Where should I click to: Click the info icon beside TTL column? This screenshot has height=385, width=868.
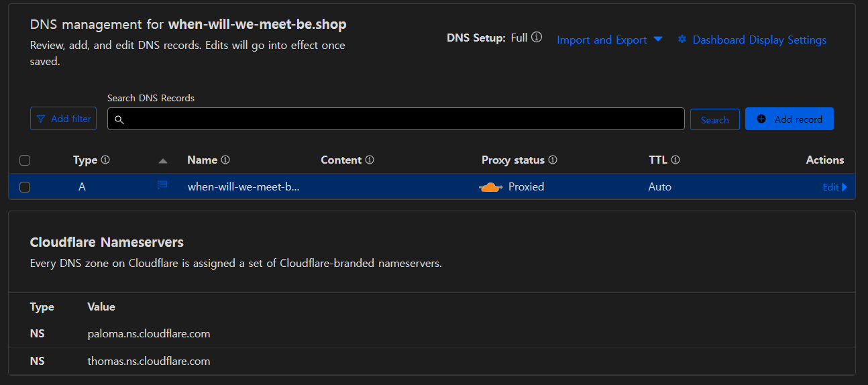[675, 160]
